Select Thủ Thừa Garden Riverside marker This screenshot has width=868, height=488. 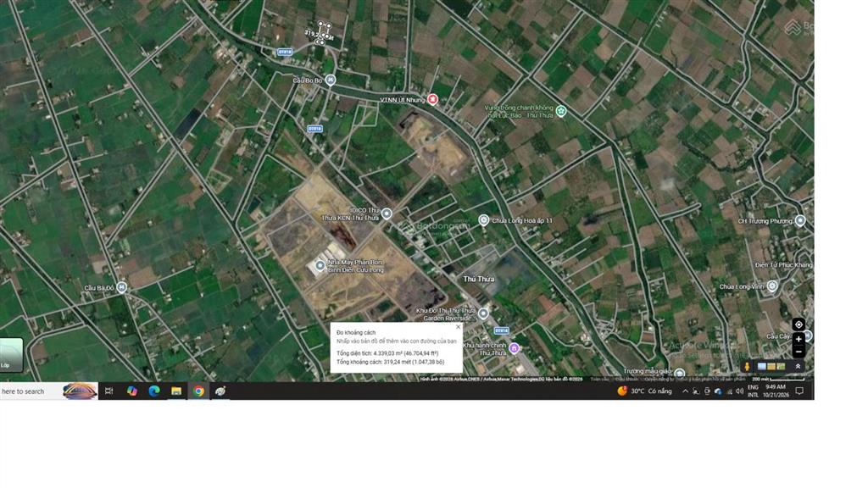(x=483, y=313)
